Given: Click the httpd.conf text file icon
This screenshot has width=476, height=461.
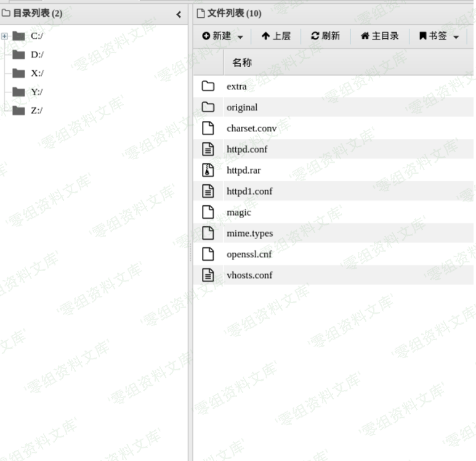Looking at the screenshot, I should 208,149.
